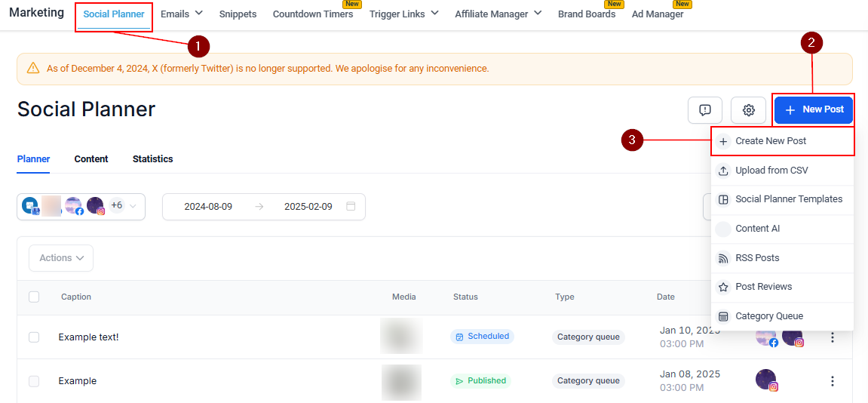
Task: Open three-dot menu for Example row
Action: point(832,381)
